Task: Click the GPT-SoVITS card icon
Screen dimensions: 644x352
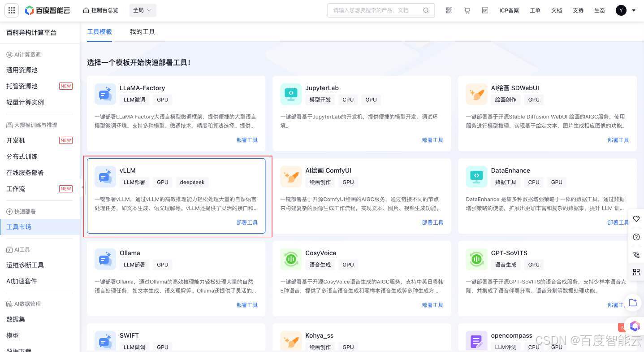Action: pyautogui.click(x=477, y=259)
